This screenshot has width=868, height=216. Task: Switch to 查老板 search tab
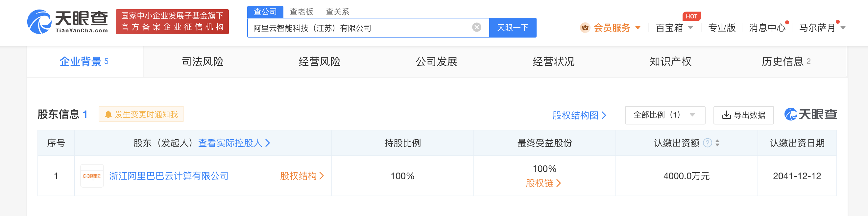click(x=301, y=12)
